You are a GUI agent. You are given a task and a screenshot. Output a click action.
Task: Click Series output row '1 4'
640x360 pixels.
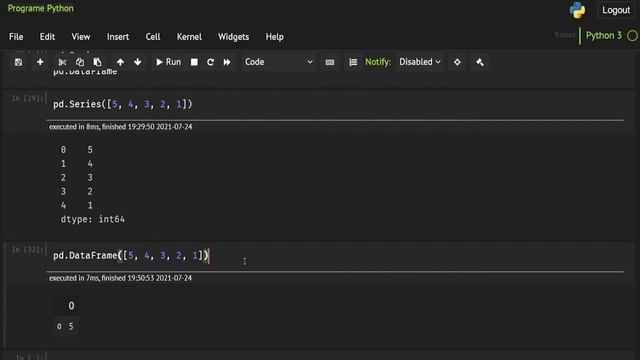77,164
